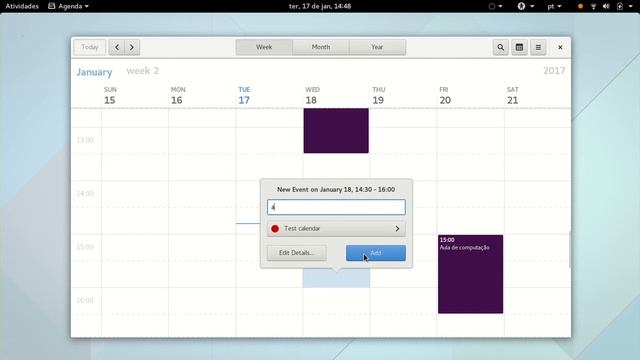Open the pt keyboard layout menu
640x360 pixels.
554,6
